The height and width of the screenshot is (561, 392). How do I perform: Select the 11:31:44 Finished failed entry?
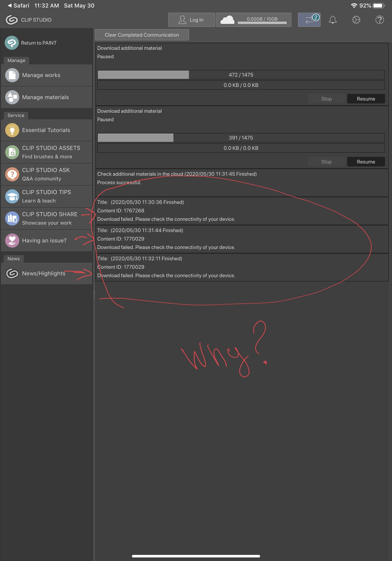click(x=242, y=239)
